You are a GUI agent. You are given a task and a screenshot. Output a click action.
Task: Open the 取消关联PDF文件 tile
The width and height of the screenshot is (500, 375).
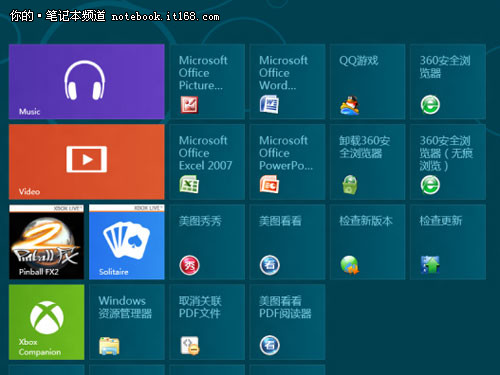coord(207,322)
